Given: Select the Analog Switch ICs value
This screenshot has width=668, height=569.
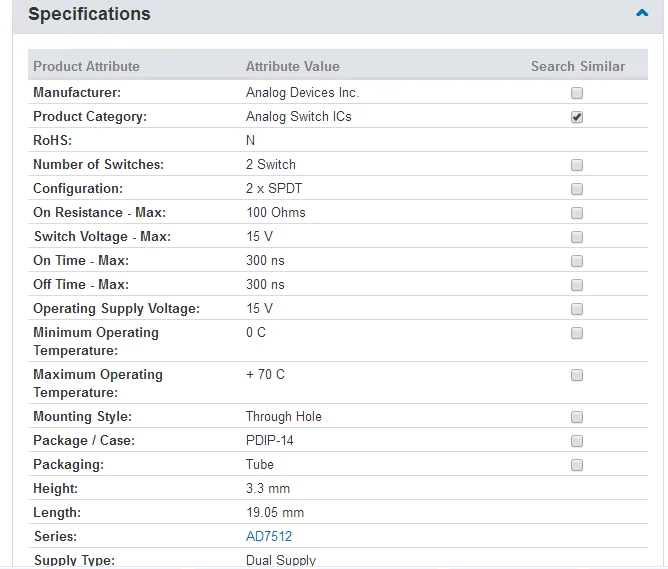Looking at the screenshot, I should [299, 117].
